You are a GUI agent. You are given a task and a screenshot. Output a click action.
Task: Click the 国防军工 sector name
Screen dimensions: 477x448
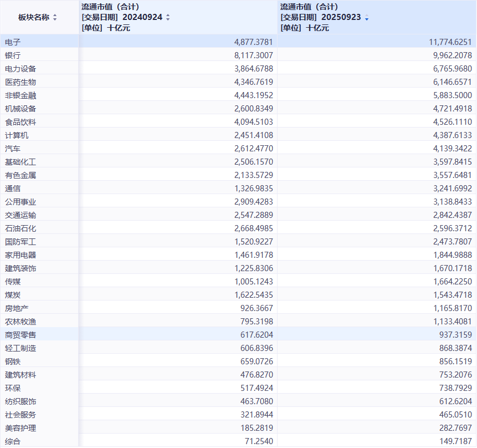tap(20, 242)
